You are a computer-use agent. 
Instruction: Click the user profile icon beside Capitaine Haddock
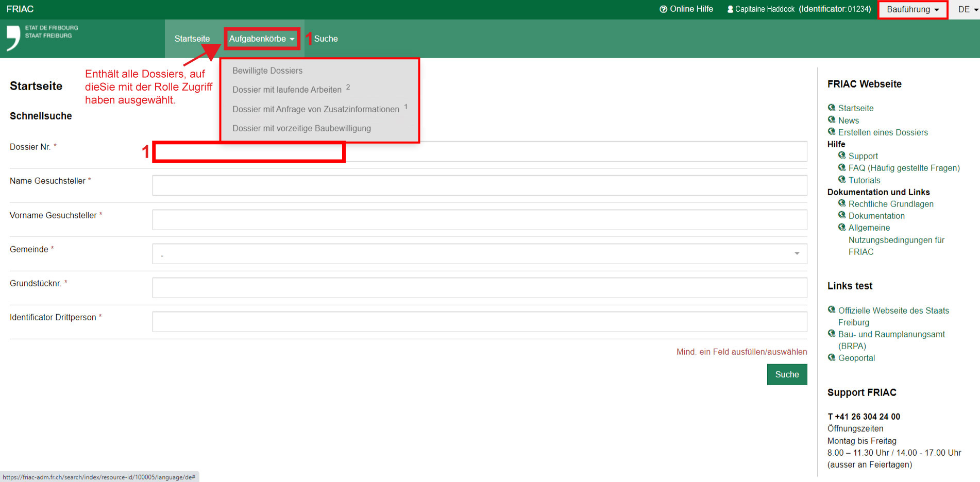pyautogui.click(x=730, y=9)
